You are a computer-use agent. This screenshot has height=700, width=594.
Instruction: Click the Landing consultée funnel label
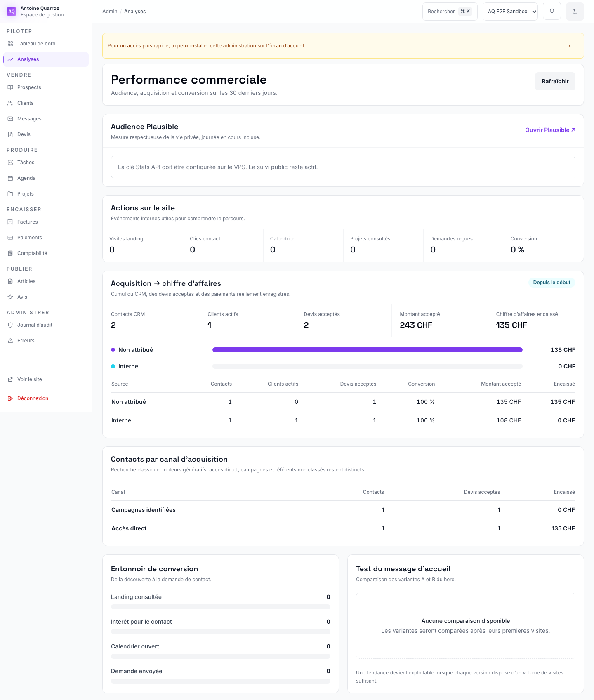tap(136, 597)
